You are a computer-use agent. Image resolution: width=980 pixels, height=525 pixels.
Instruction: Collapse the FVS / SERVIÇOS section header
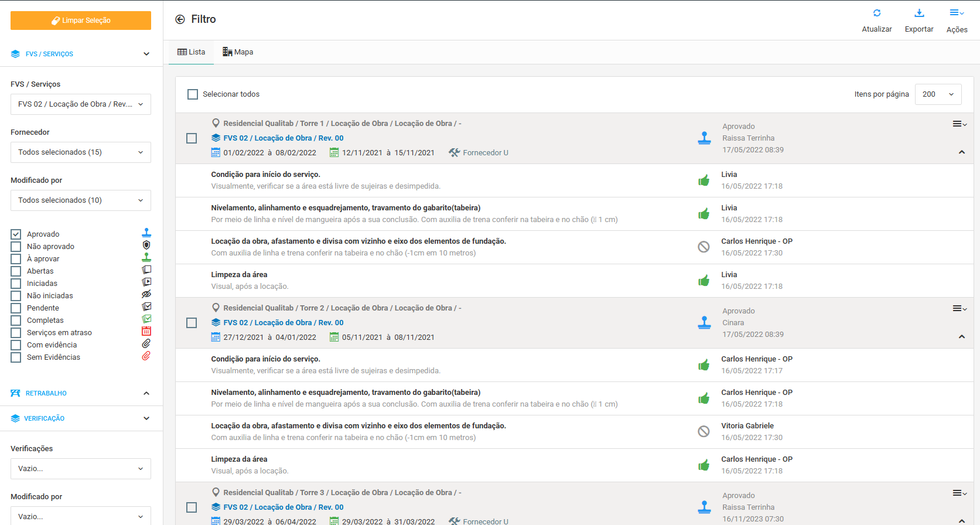tap(81, 54)
